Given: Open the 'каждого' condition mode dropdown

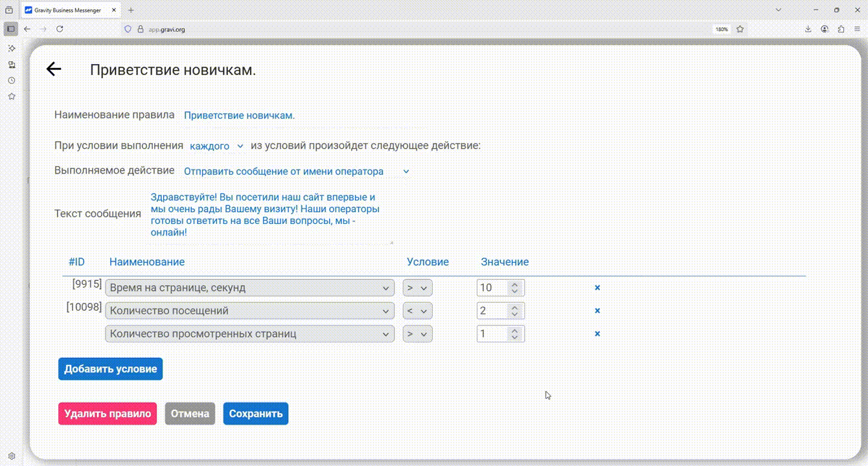Looking at the screenshot, I should [216, 146].
